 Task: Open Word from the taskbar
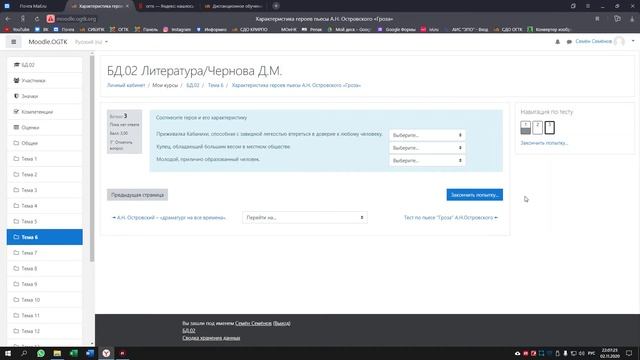[90, 353]
